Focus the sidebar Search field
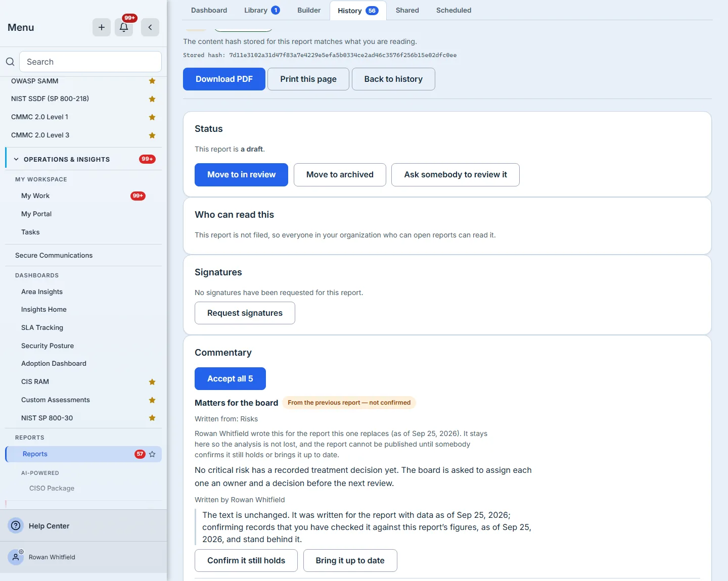 click(x=90, y=62)
